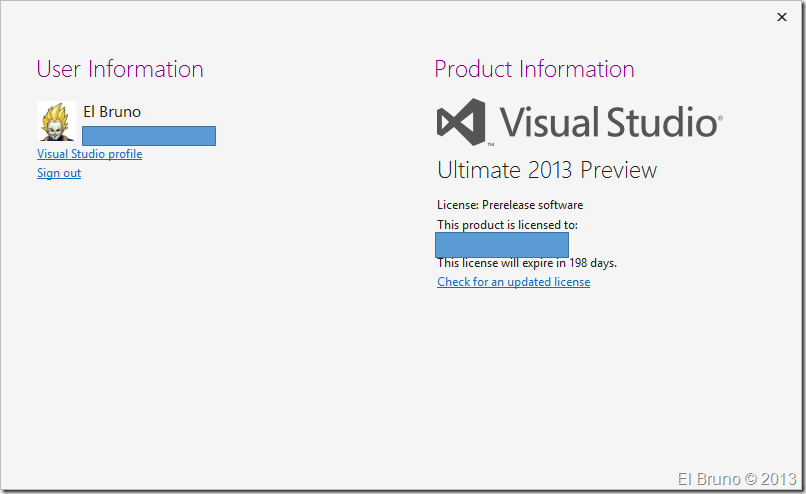Image resolution: width=806 pixels, height=494 pixels.
Task: Select the El Bruno user name text
Action: pos(112,112)
